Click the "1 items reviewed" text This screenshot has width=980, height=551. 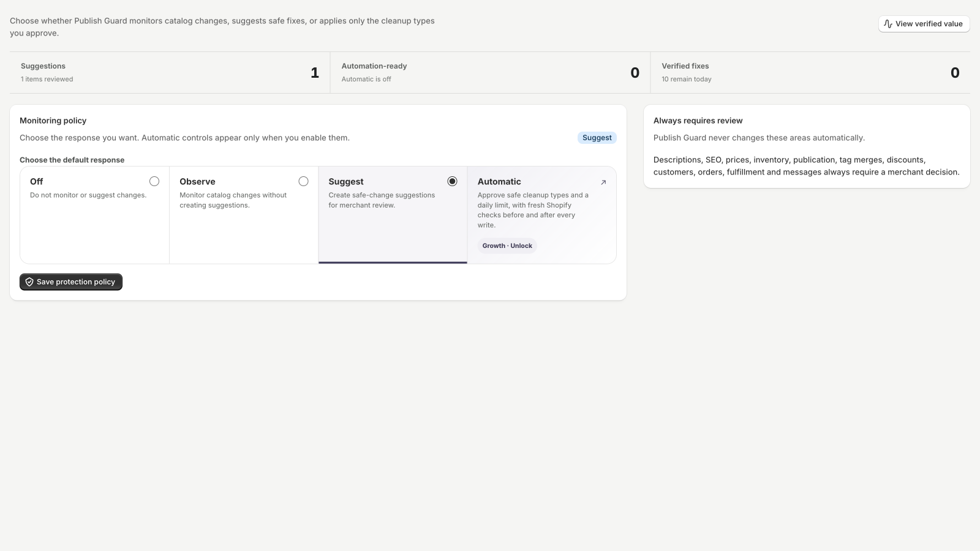pos(47,79)
